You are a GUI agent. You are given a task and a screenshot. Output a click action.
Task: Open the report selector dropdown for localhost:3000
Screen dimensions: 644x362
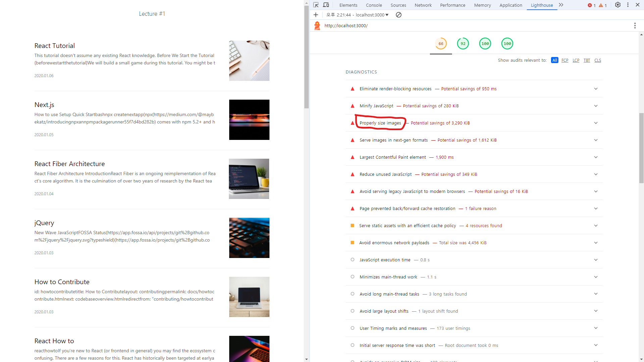point(357,15)
